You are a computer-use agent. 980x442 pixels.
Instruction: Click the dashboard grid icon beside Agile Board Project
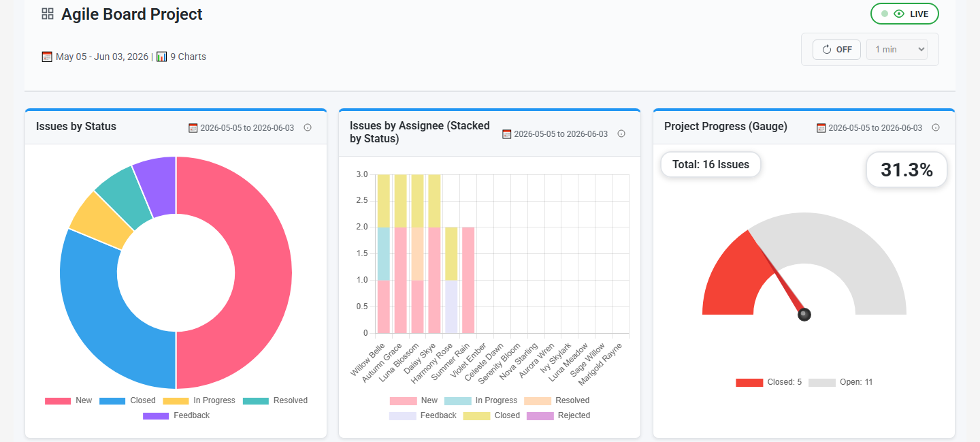pos(48,14)
